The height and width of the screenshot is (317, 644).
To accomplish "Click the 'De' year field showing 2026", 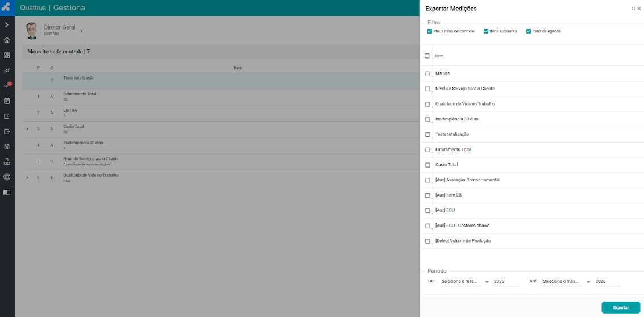I will (x=506, y=281).
